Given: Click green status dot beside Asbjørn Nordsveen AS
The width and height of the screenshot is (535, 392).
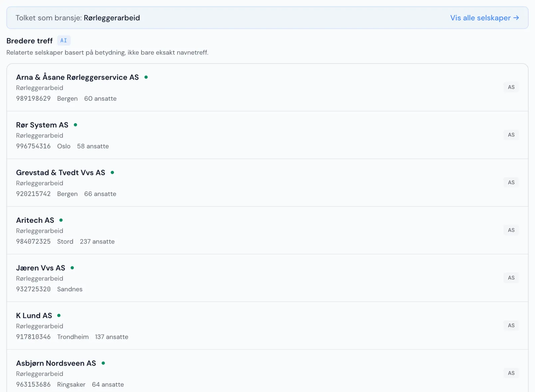Looking at the screenshot, I should tap(103, 363).
